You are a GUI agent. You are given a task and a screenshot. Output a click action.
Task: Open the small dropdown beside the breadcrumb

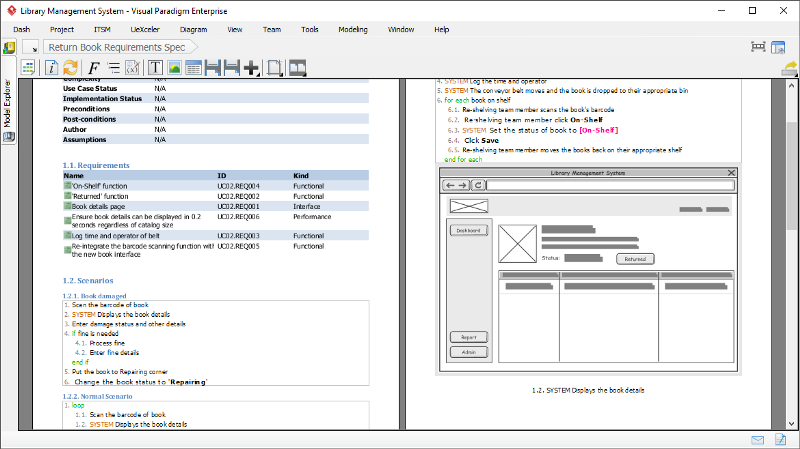[30, 47]
